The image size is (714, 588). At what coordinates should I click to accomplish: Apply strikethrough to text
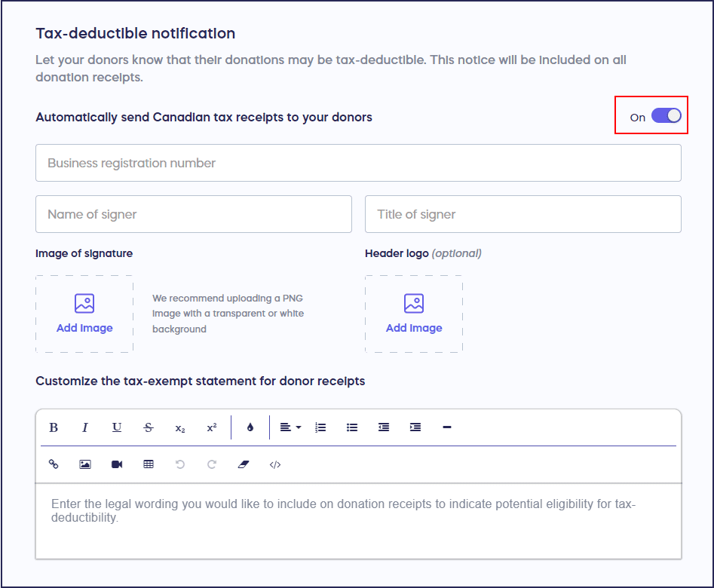point(149,427)
